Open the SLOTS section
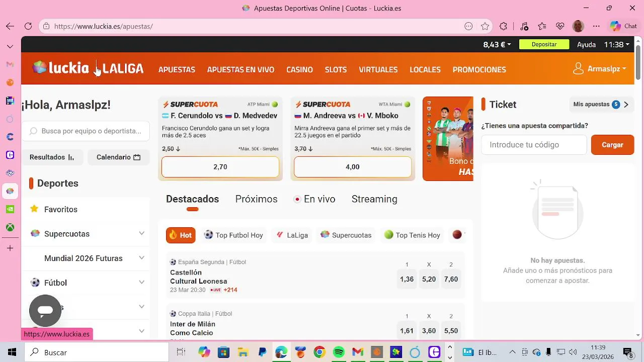The height and width of the screenshot is (362, 644). click(x=336, y=69)
